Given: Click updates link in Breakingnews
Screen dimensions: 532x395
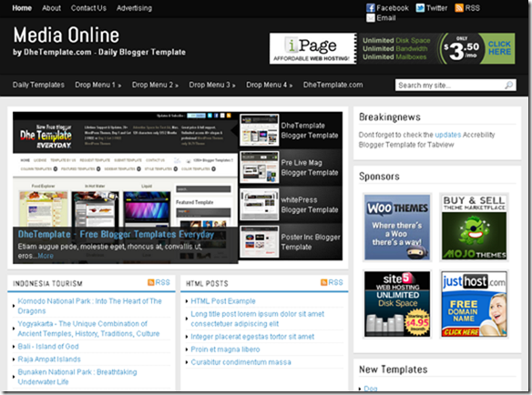Looking at the screenshot, I should [x=448, y=135].
